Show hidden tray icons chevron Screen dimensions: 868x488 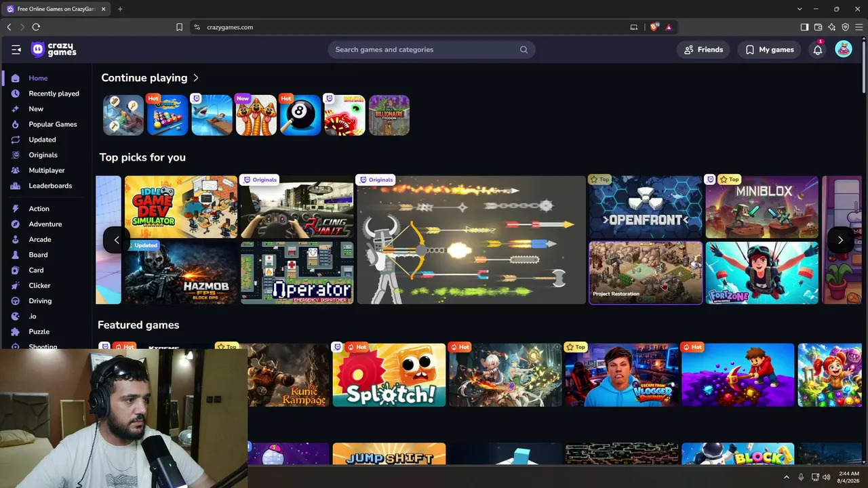pos(787,477)
